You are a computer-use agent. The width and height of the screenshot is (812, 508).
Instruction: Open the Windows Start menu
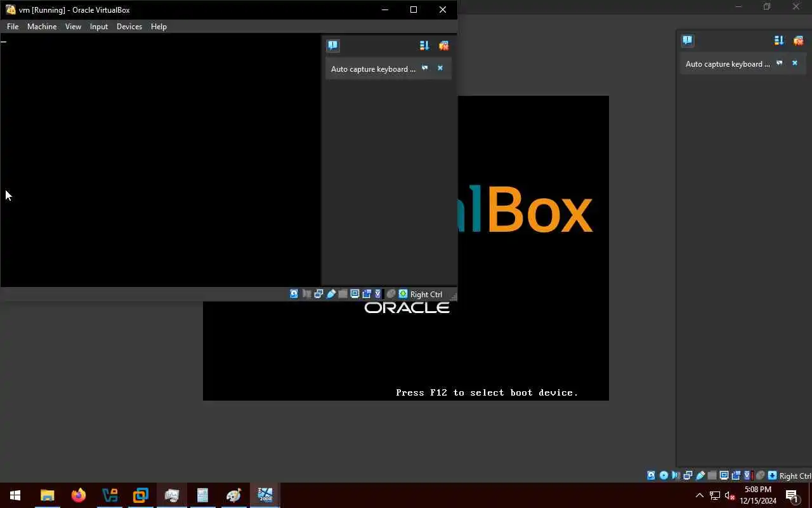pyautogui.click(x=15, y=495)
